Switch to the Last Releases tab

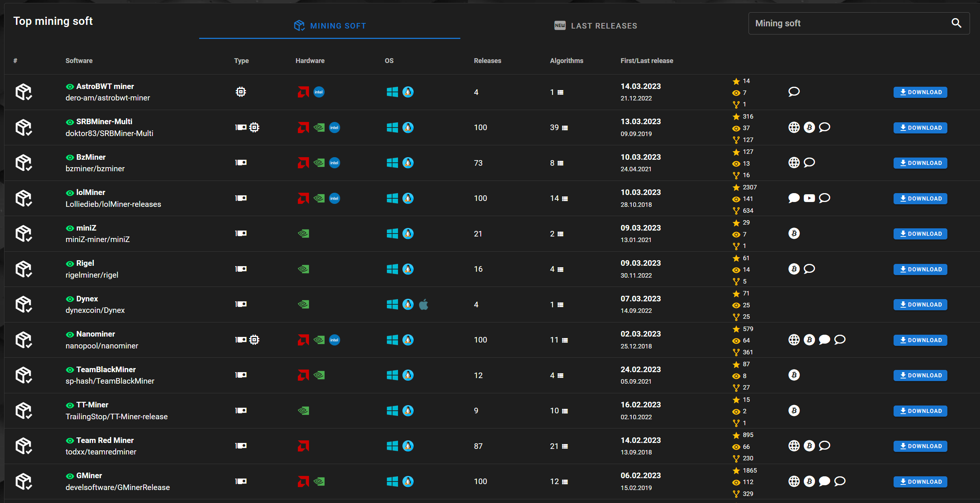(x=595, y=26)
